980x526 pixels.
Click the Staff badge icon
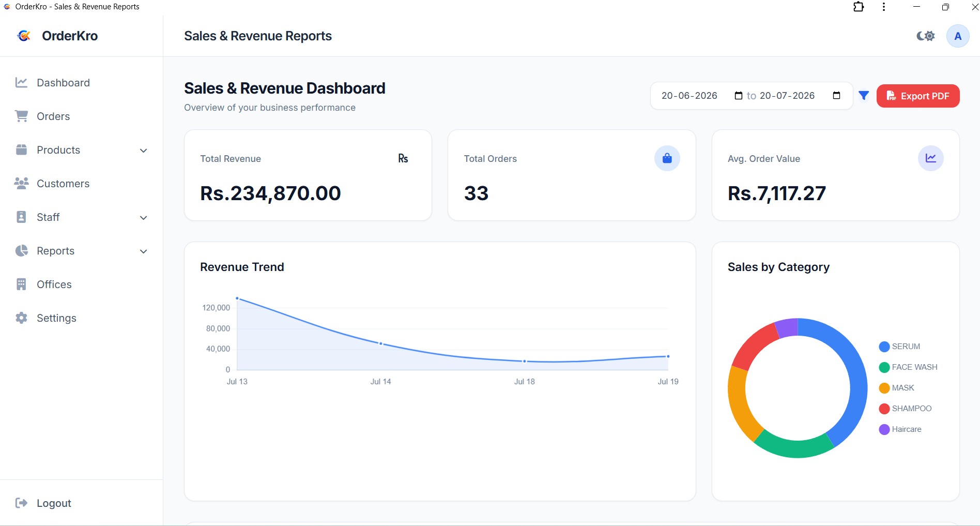[21, 217]
